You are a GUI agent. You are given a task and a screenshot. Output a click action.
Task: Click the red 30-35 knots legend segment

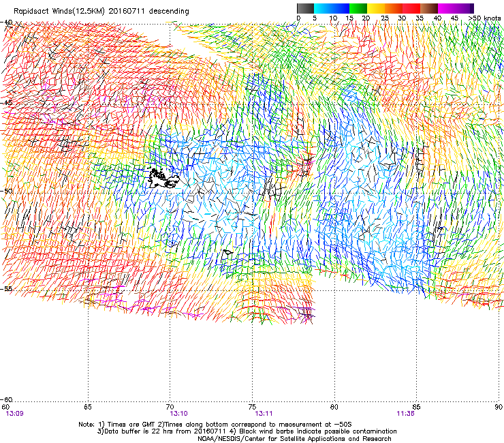[411, 8]
